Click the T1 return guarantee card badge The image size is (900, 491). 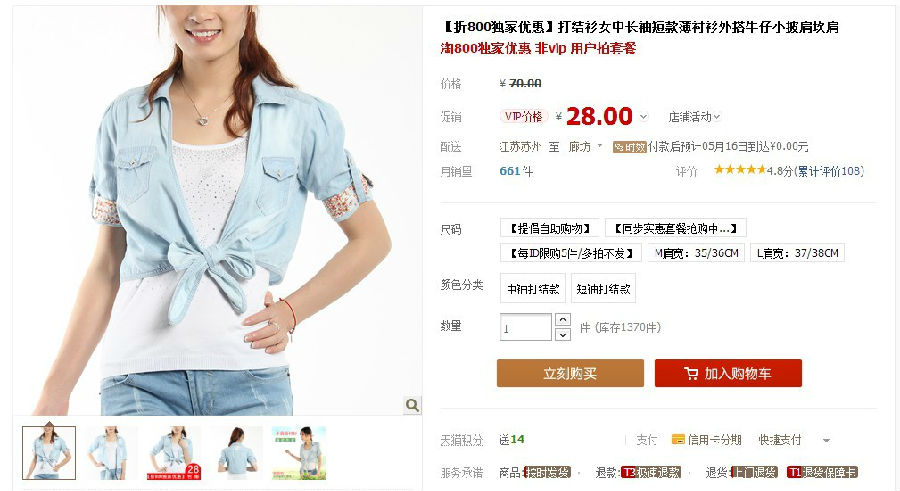(822, 472)
